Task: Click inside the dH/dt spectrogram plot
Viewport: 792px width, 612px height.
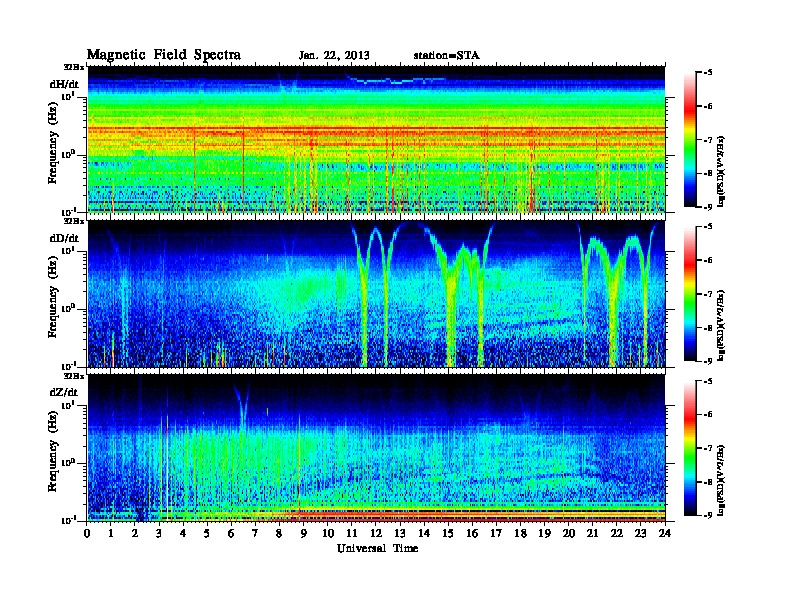Action: pyautogui.click(x=376, y=139)
